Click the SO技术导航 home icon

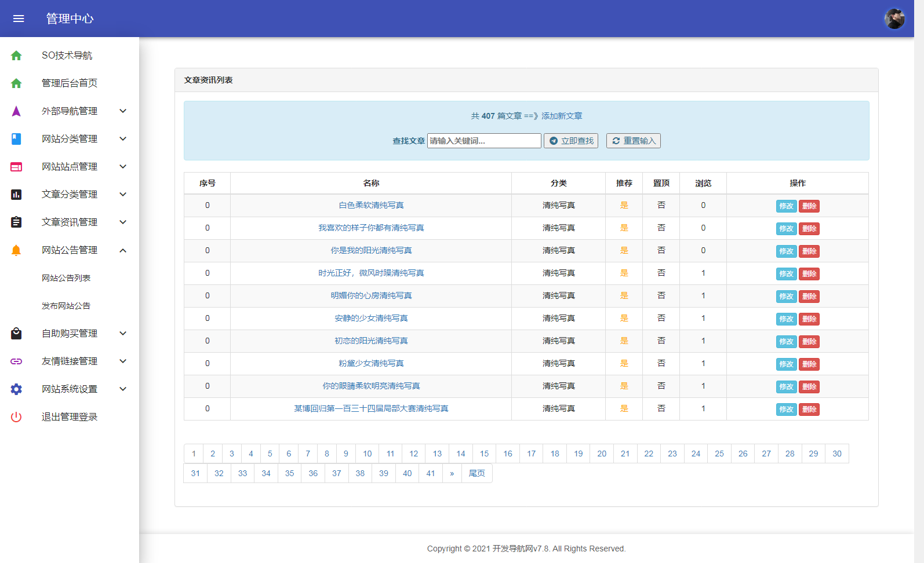pos(16,56)
